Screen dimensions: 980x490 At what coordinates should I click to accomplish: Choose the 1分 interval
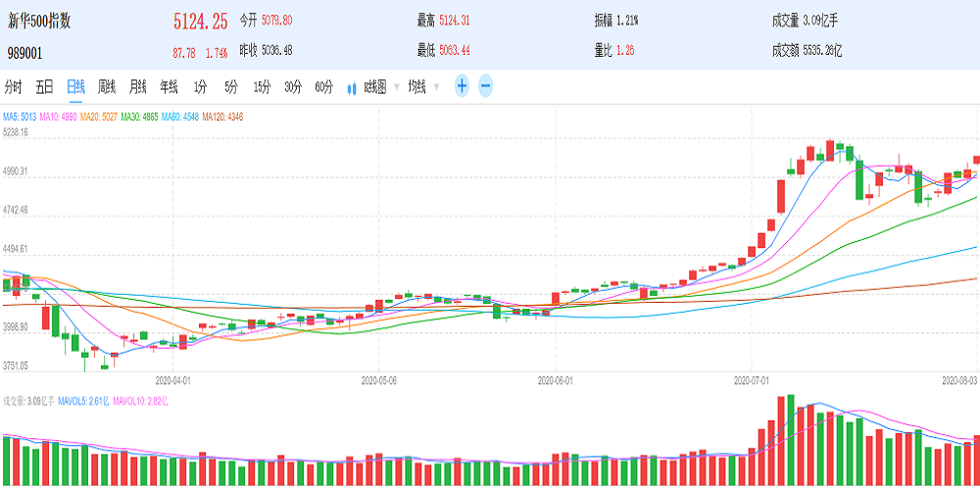coord(200,86)
